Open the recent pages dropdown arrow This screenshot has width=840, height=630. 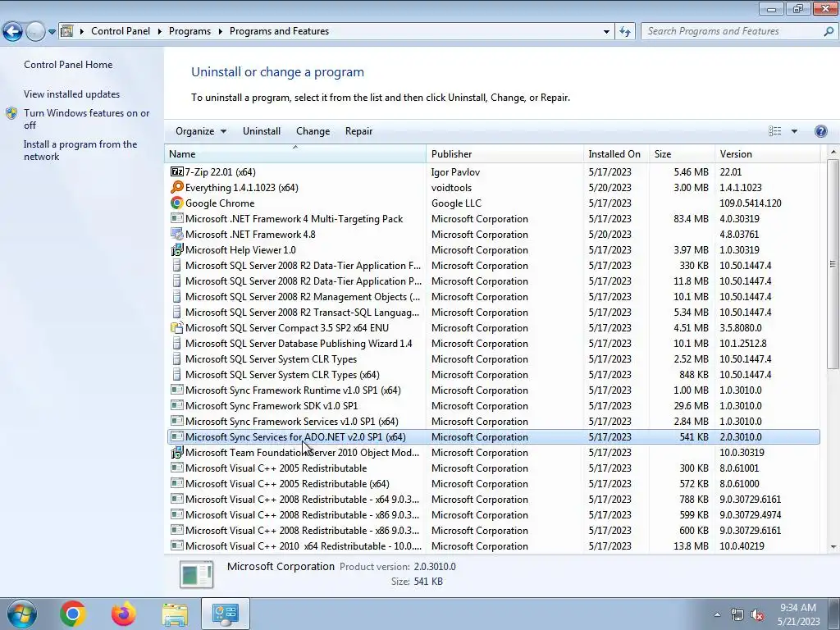pyautogui.click(x=52, y=32)
